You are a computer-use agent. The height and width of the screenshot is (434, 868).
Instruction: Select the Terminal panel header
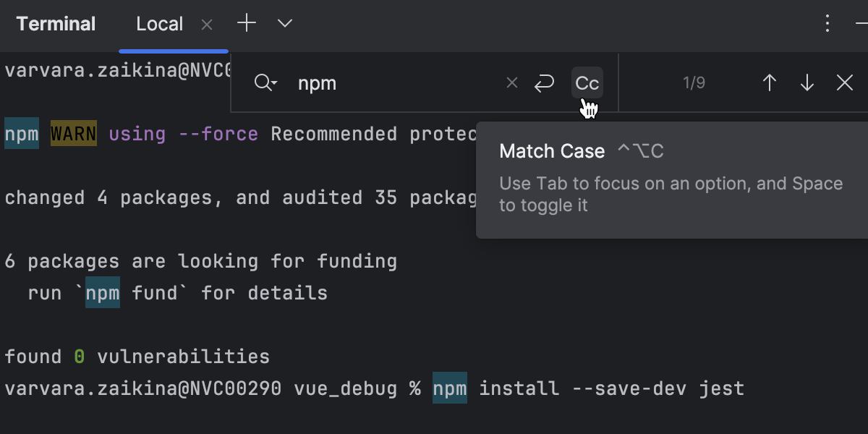coord(56,23)
